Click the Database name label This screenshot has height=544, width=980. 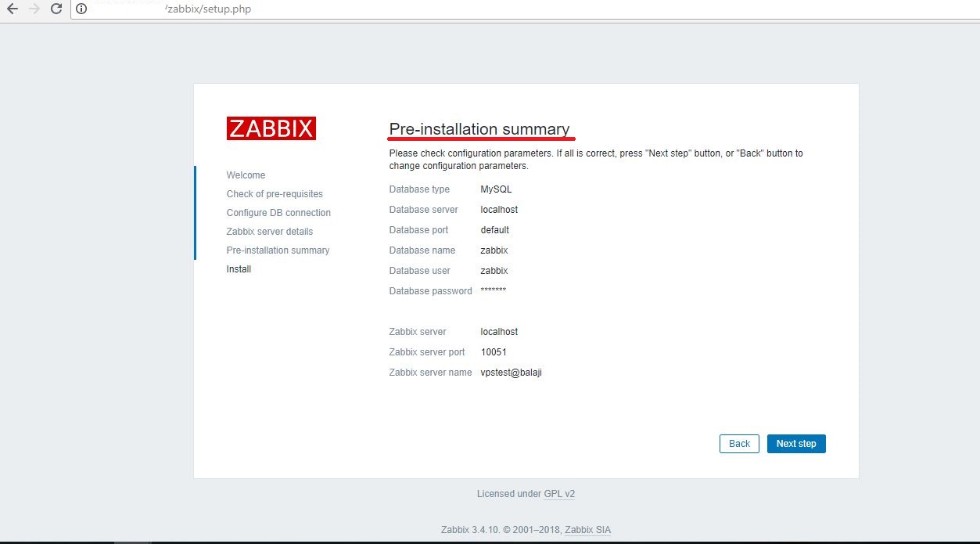[x=422, y=250]
